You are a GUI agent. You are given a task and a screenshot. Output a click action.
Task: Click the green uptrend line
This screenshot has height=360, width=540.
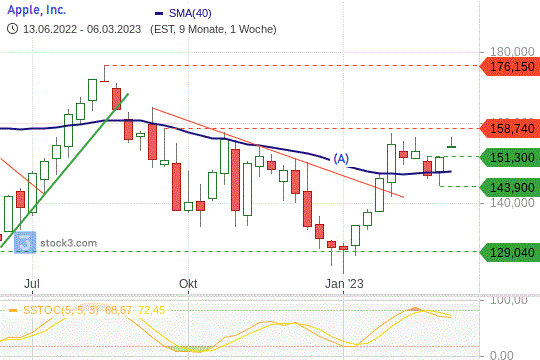tap(64, 170)
